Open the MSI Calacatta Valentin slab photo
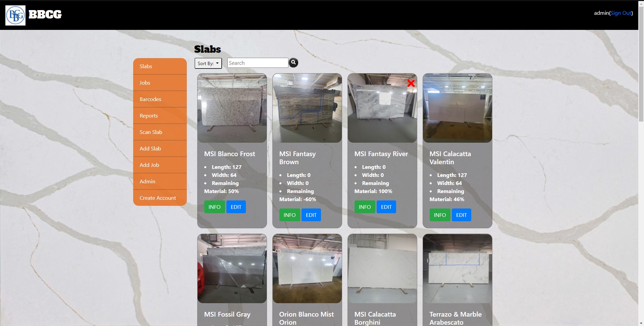The width and height of the screenshot is (644, 326). [x=458, y=108]
